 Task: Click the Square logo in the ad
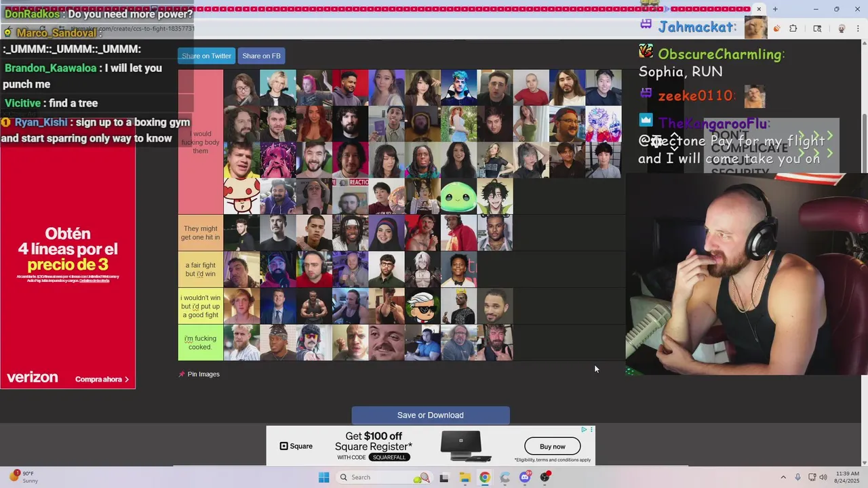coord(296,446)
